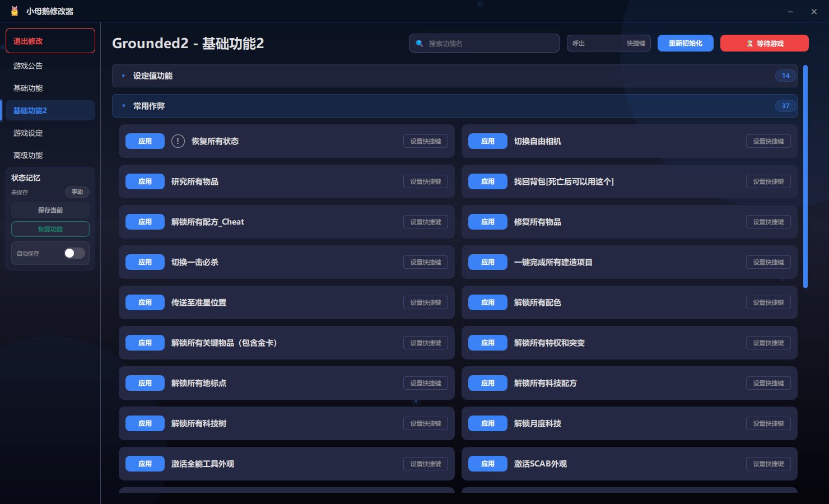Go to the 高级功能 page

(50, 155)
